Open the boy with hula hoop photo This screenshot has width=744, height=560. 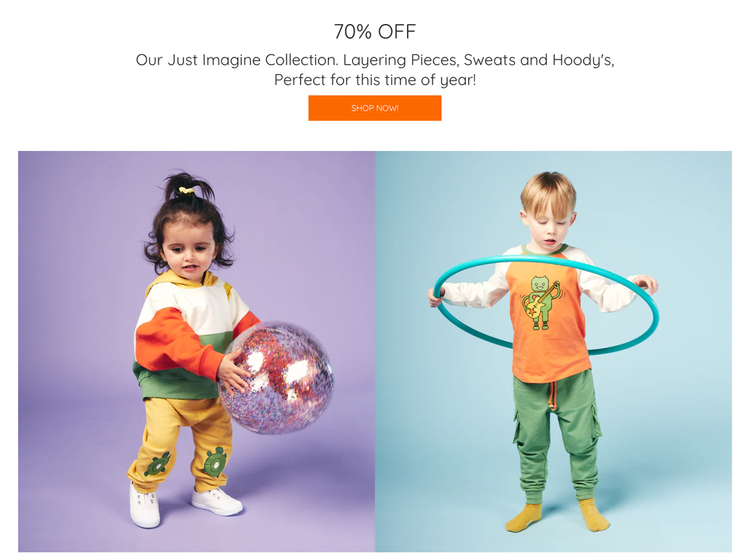[x=553, y=351]
